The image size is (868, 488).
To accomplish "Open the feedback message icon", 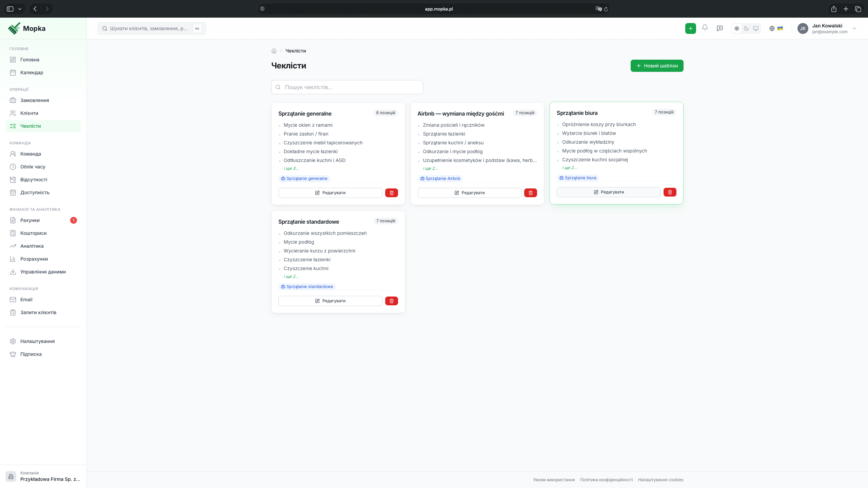I will point(719,28).
